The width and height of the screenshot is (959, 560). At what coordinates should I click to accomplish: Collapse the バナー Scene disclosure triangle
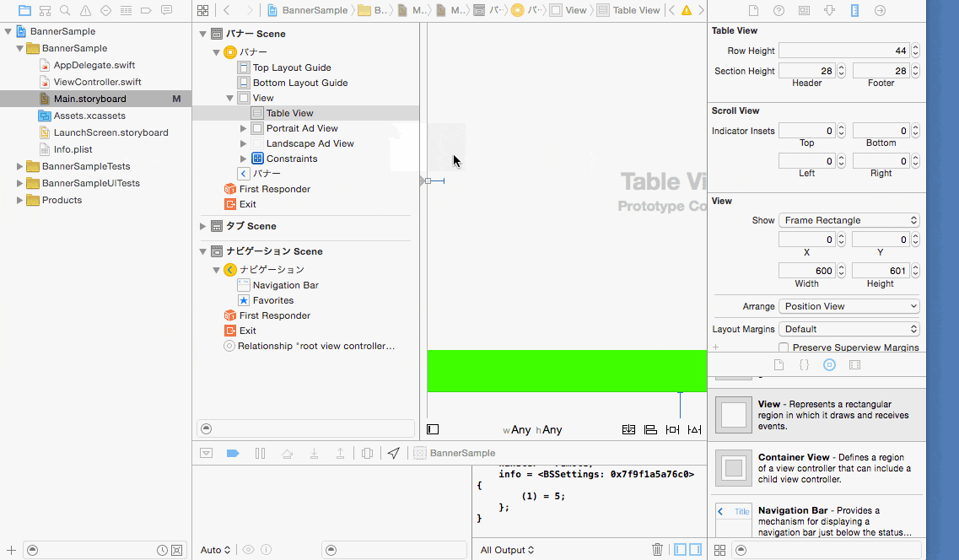coord(203,35)
